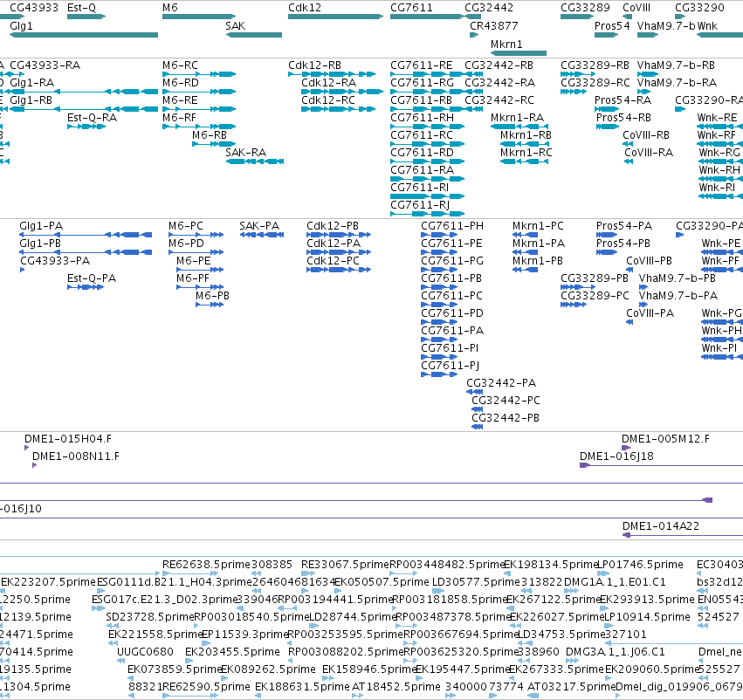Select transcript CG7611-RI
This screenshot has height=700, width=743.
(x=428, y=196)
